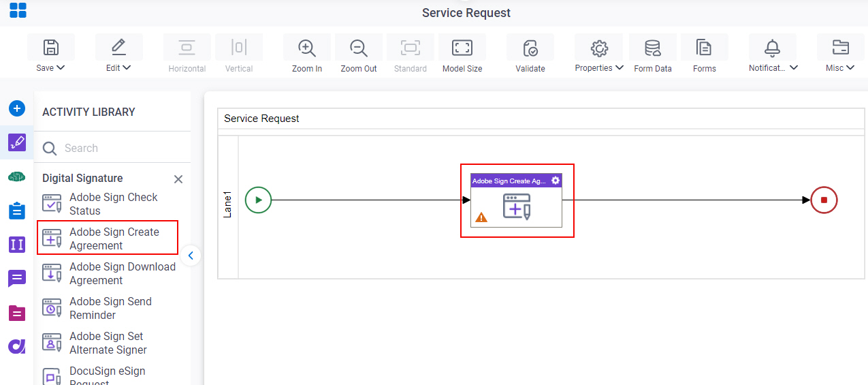The width and height of the screenshot is (868, 385).
Task: Click the red end event node
Action: point(824,200)
